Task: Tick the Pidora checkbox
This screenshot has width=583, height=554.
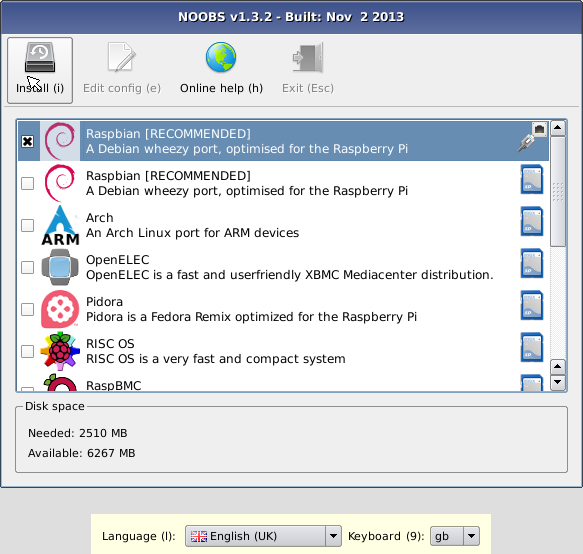Action: tap(28, 309)
